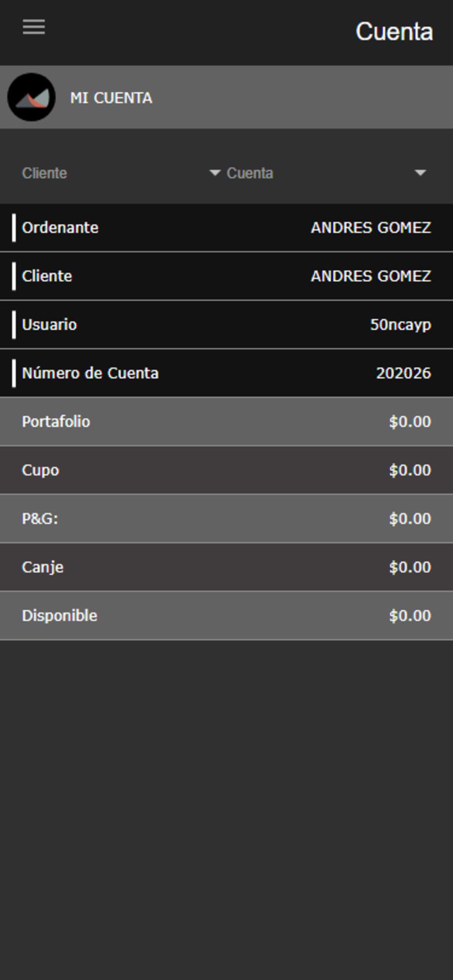Select the Número de Cuenta label
Viewport: 453px width, 980px height.
click(x=90, y=373)
